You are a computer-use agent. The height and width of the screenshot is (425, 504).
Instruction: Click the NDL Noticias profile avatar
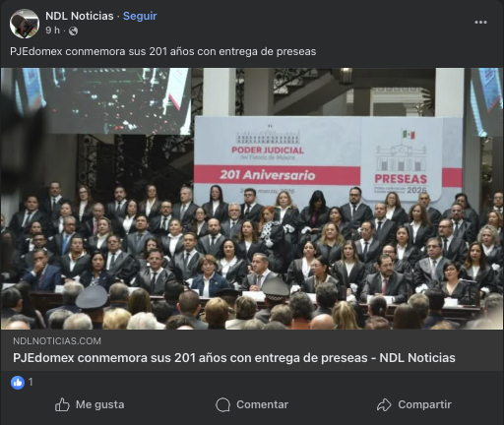coord(25,24)
